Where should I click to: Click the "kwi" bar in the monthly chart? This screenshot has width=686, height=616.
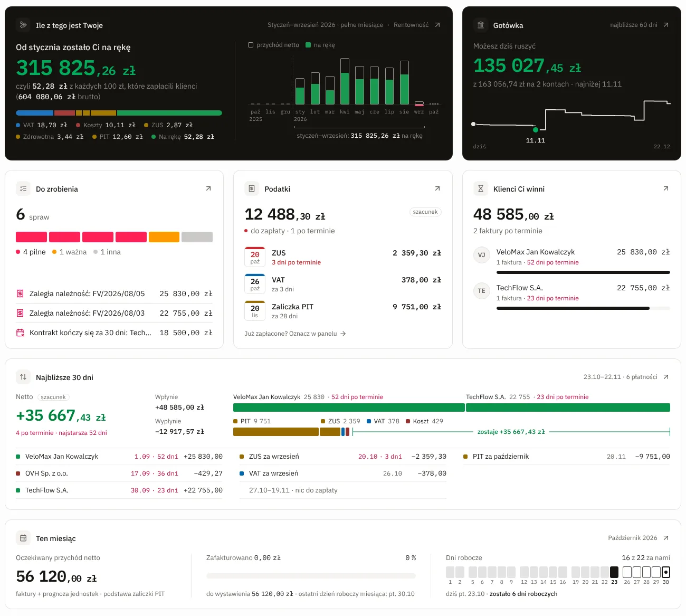345,81
